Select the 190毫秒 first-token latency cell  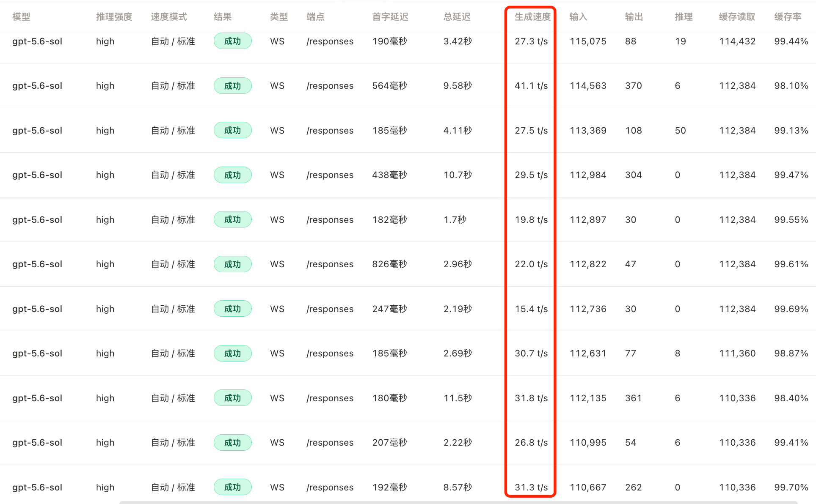pyautogui.click(x=390, y=41)
